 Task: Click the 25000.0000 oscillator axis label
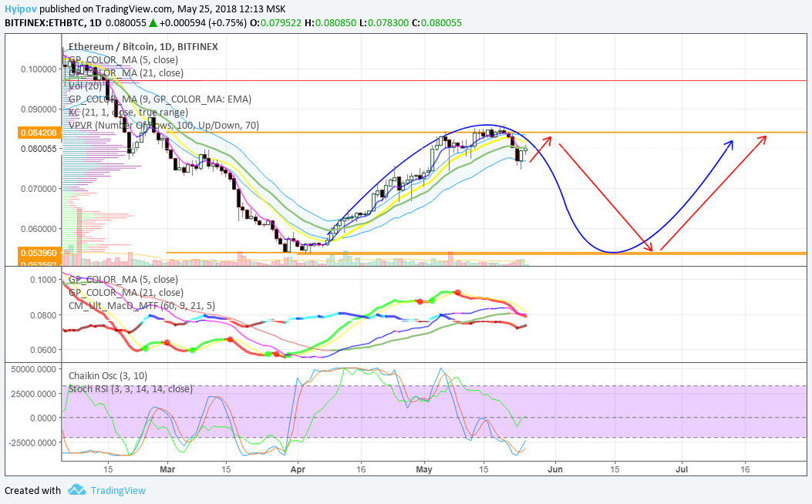click(34, 394)
